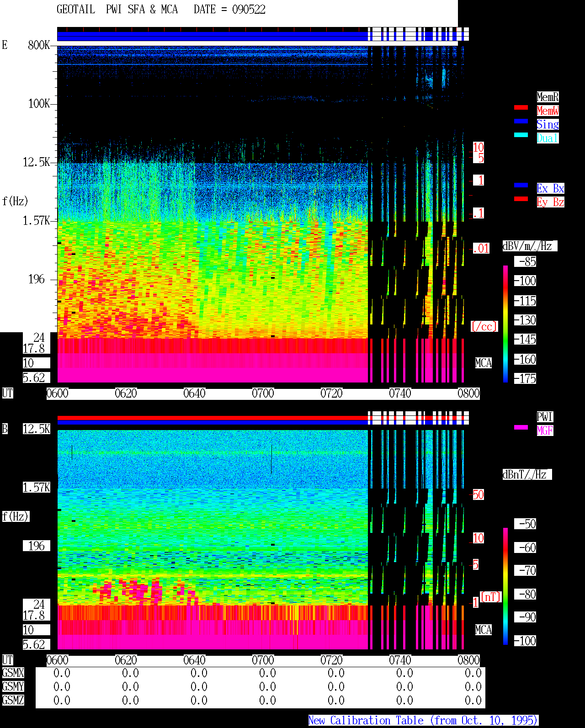The width and height of the screenshot is (585, 728).
Task: Click the -175 color scale value
Action: [525, 378]
